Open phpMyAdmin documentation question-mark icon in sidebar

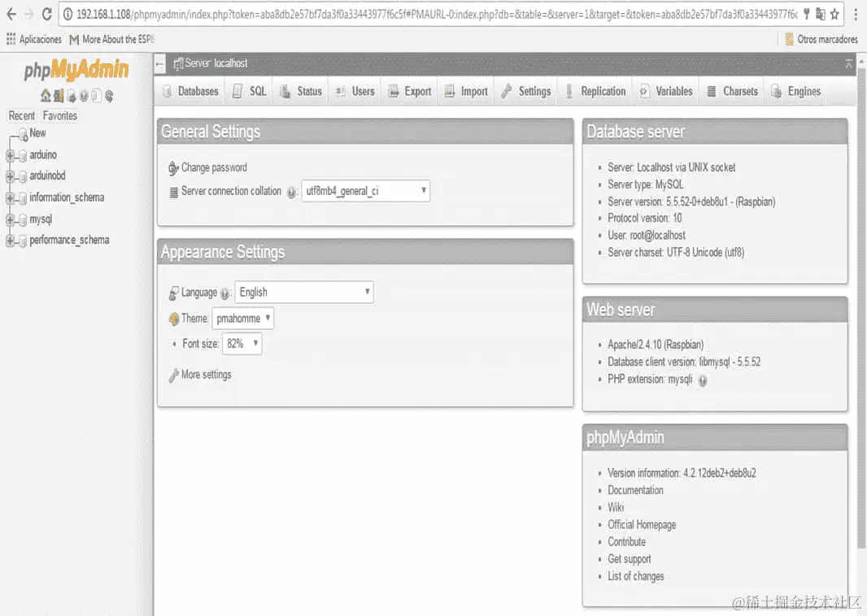click(84, 96)
